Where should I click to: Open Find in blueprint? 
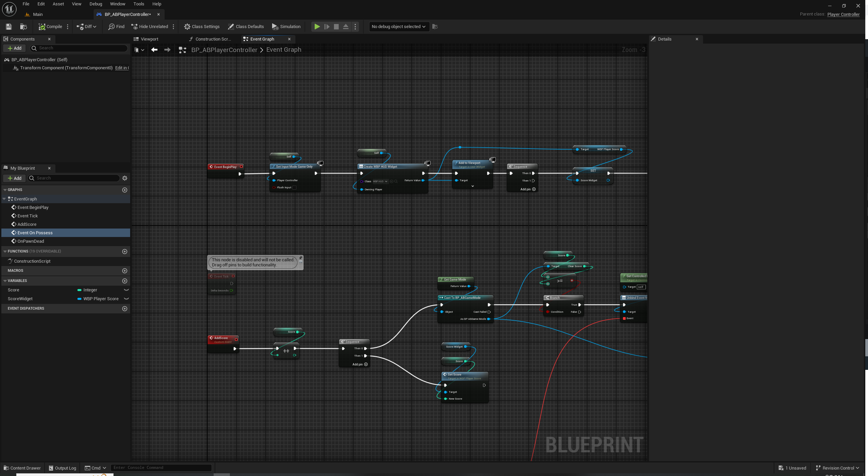pos(116,27)
